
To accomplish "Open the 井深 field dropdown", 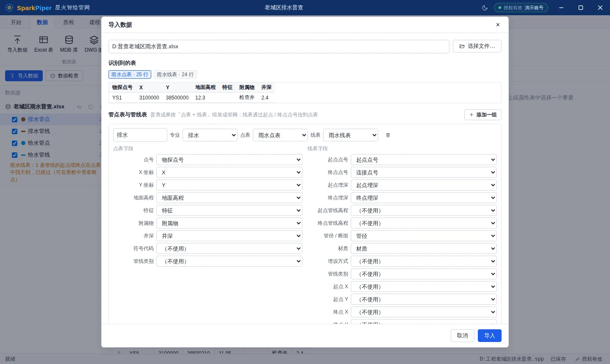I will pos(229,236).
